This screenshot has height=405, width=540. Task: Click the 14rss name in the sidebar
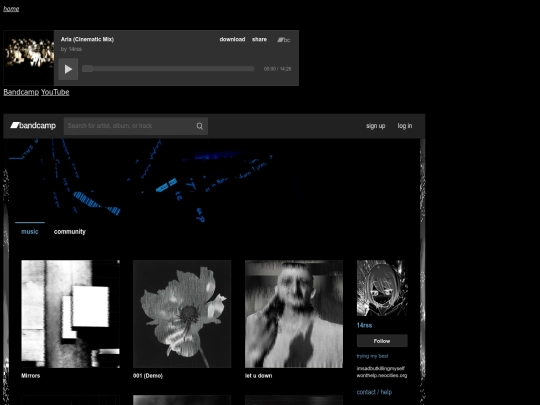(x=364, y=325)
